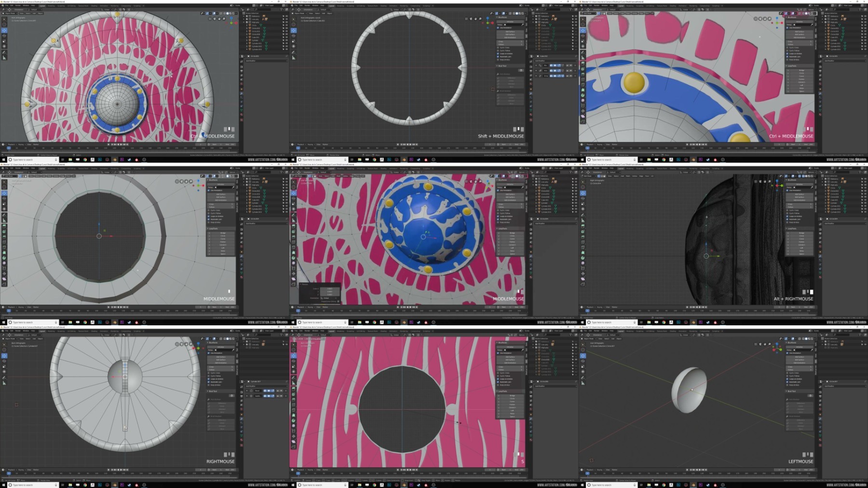Select the Annotate tool in the Alt + RIGHTMOUSE window

click(x=583, y=215)
